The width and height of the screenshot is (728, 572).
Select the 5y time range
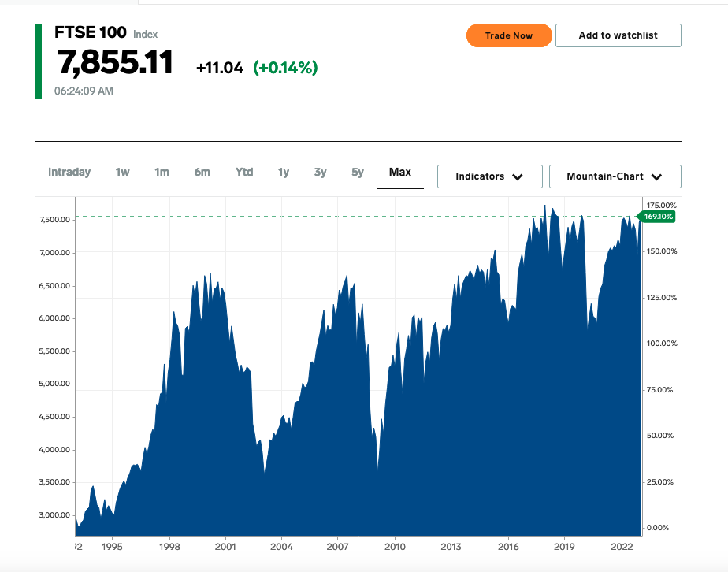[x=358, y=173]
